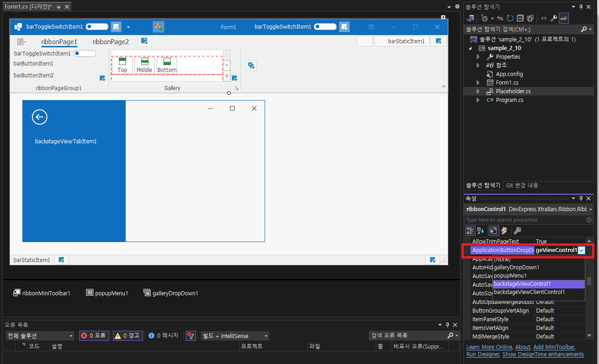Click Run Designer link
This screenshot has height=364, width=599.
click(483, 354)
